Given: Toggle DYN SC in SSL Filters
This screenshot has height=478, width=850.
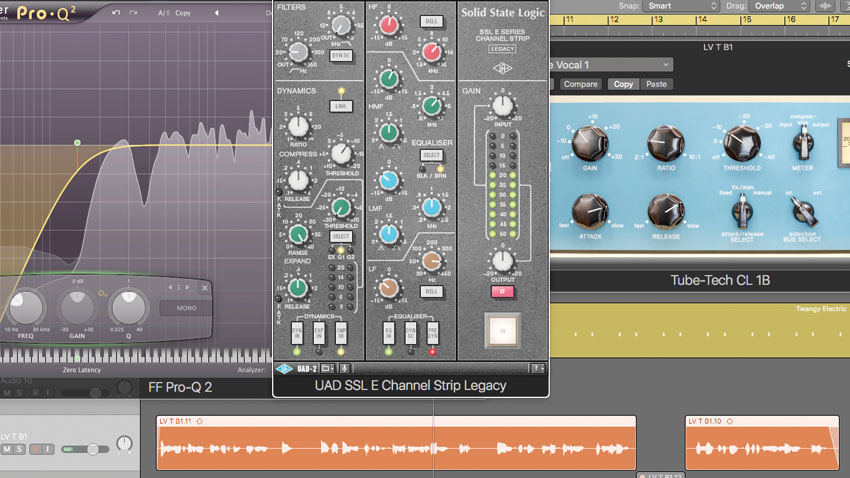Looking at the screenshot, I should coord(341,56).
